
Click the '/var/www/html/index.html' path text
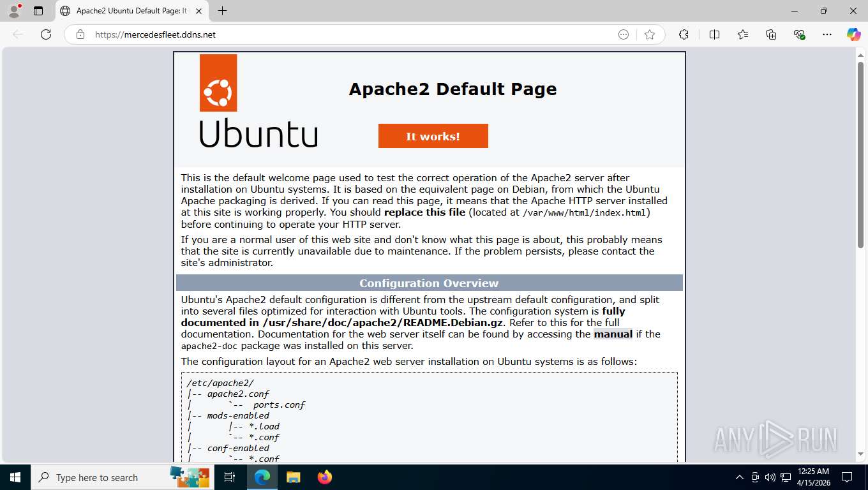[585, 212]
